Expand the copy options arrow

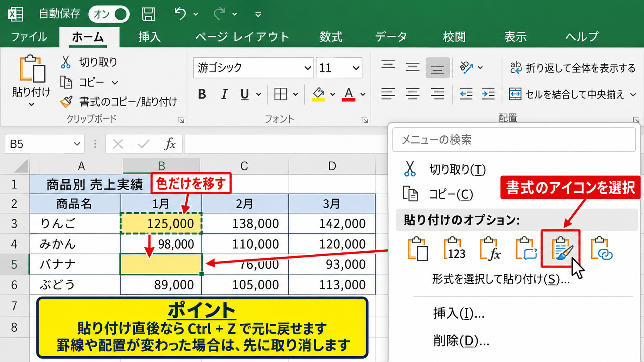pos(115,83)
